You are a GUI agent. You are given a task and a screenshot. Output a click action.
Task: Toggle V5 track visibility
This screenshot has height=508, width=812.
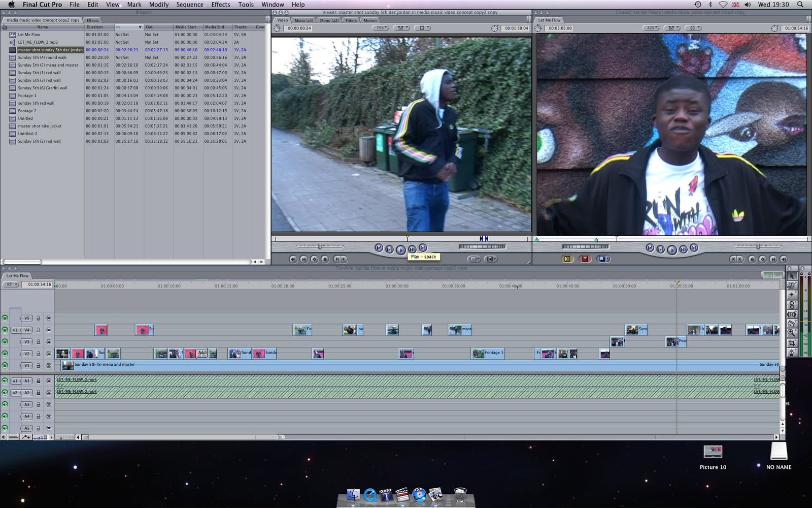(x=5, y=318)
